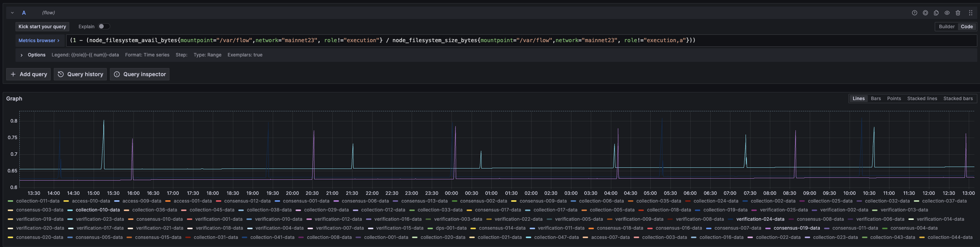Toggle verification-024-data series in legend
980x247 pixels.
point(760,219)
